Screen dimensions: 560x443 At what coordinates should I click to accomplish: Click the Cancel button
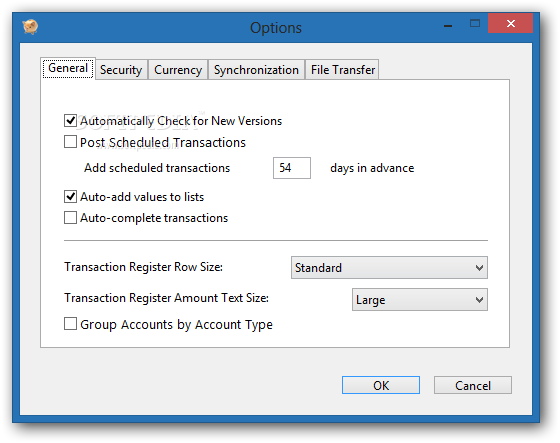[473, 385]
